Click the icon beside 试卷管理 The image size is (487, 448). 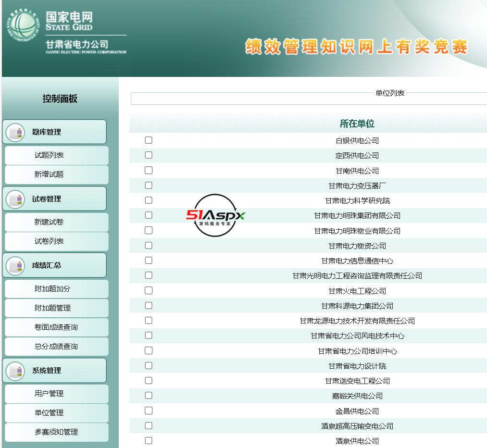click(15, 199)
